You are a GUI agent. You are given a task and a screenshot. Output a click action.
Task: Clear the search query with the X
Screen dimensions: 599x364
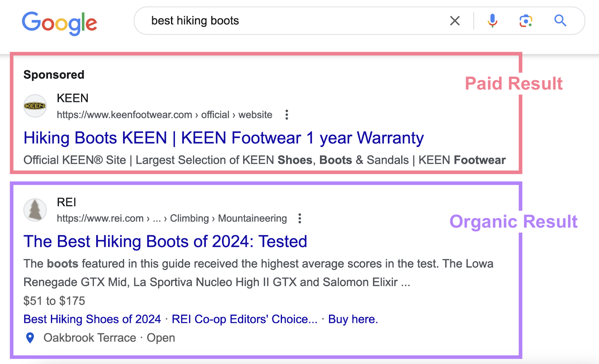click(x=454, y=21)
